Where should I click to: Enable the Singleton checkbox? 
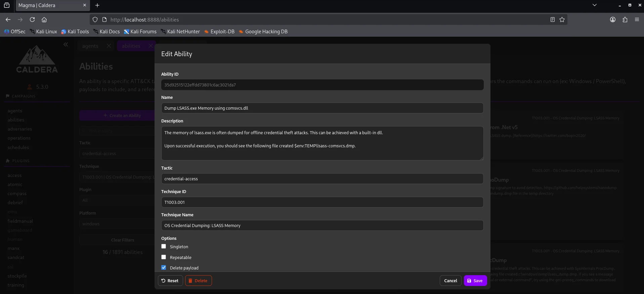(x=164, y=246)
